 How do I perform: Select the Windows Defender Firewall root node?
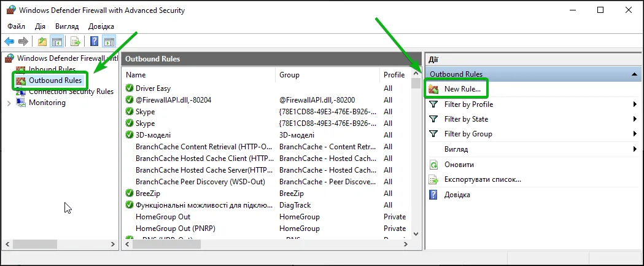click(68, 58)
